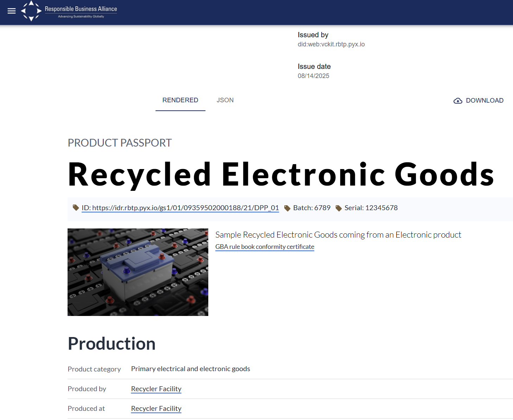Open the hamburger navigation menu

click(x=12, y=11)
